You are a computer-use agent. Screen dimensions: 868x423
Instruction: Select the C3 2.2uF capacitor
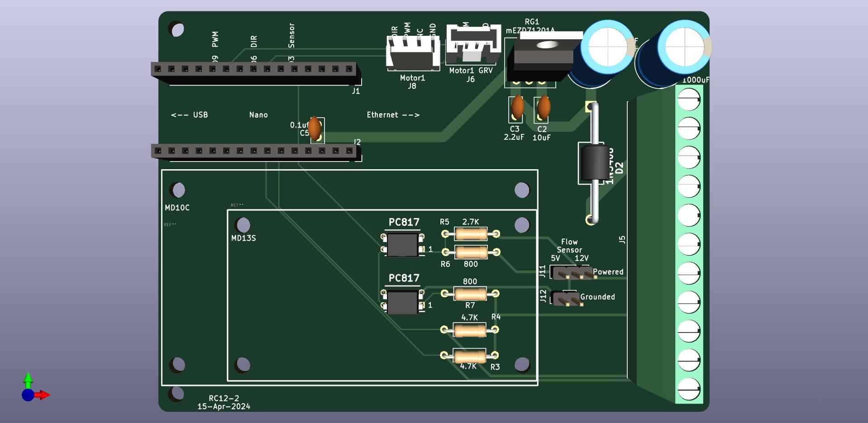point(517,107)
